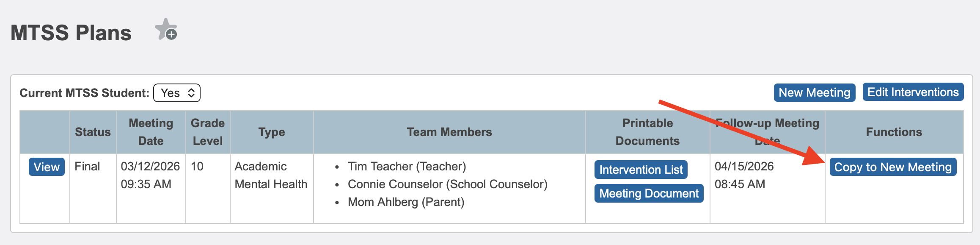Click the MTSS Plans page title
Screen dimensions: 980x245
[71, 33]
